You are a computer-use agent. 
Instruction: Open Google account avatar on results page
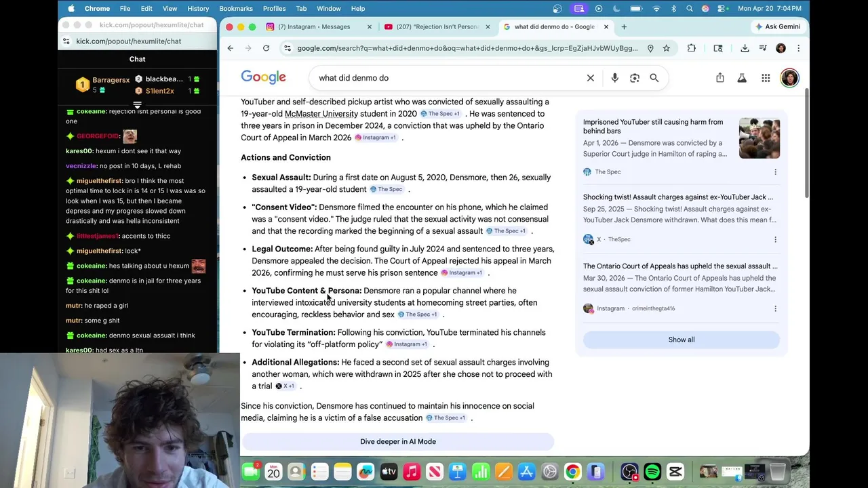[789, 78]
